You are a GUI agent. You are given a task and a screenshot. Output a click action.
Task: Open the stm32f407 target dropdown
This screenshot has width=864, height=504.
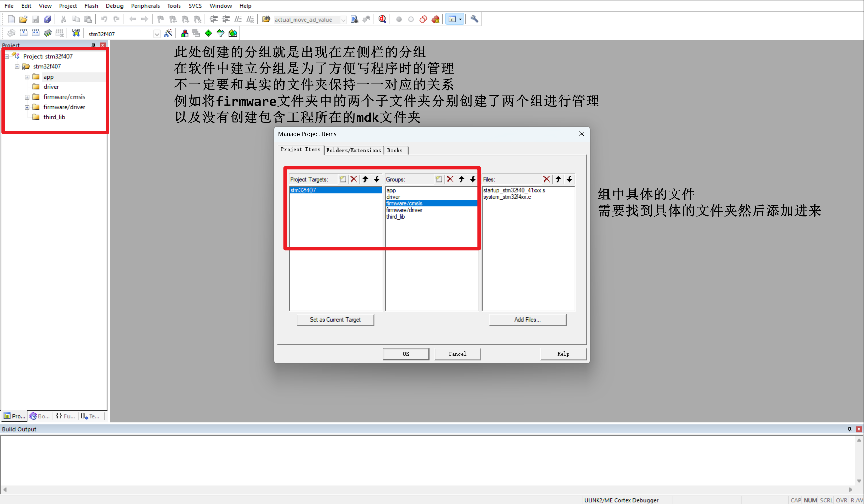tap(157, 34)
